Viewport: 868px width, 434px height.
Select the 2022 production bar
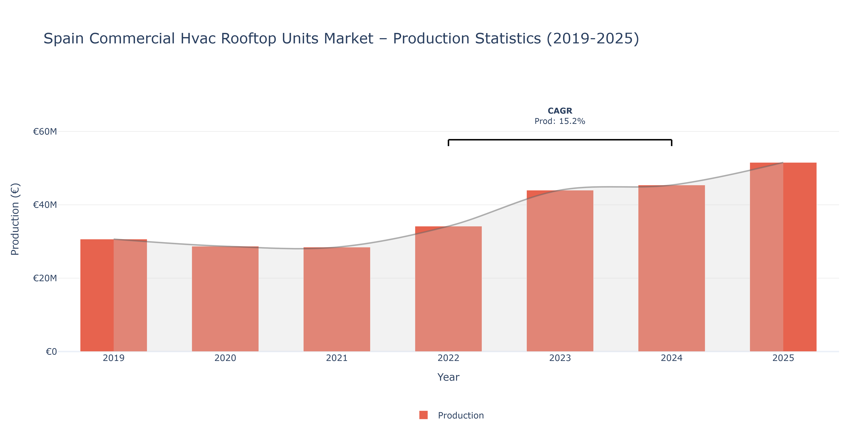tap(448, 289)
